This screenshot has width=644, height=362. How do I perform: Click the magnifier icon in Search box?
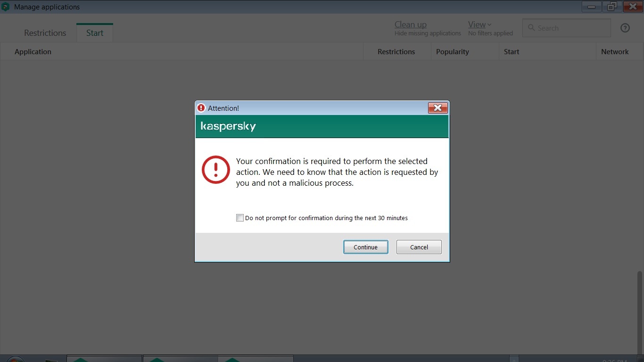(531, 28)
